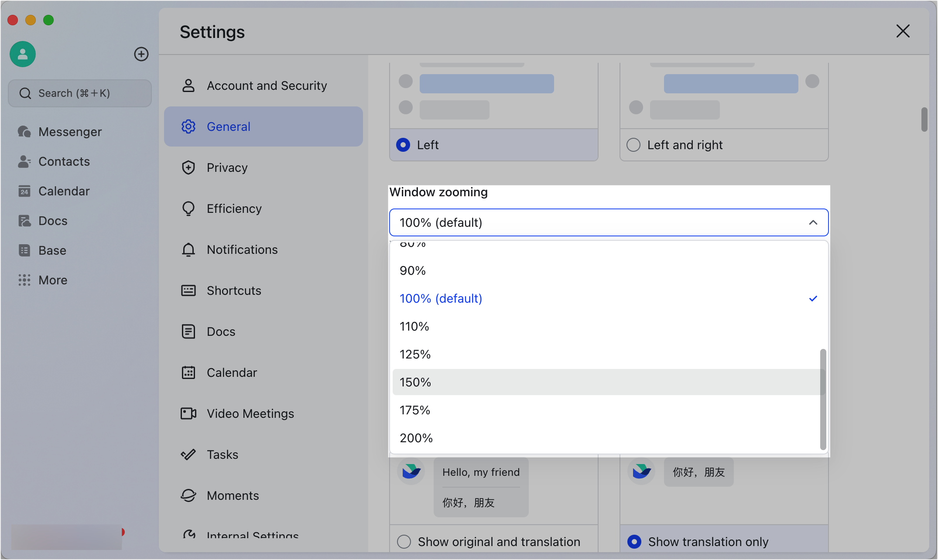Select the Left and right radio button
The height and width of the screenshot is (560, 938).
(633, 145)
